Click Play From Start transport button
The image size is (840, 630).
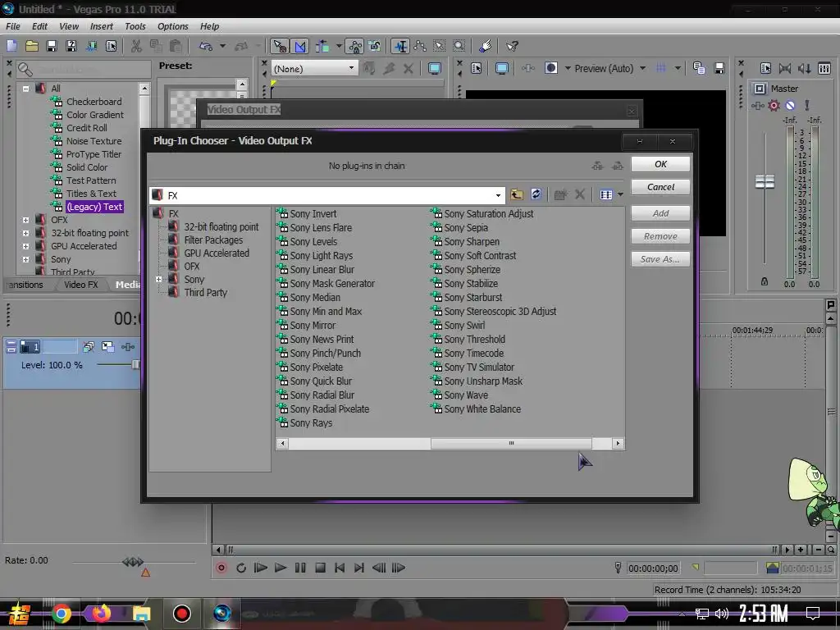[x=260, y=568]
